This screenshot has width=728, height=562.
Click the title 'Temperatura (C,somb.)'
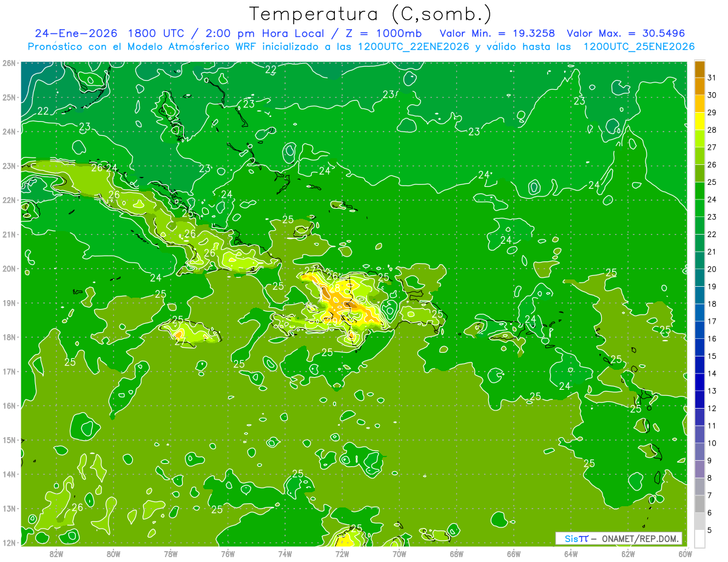[371, 14]
